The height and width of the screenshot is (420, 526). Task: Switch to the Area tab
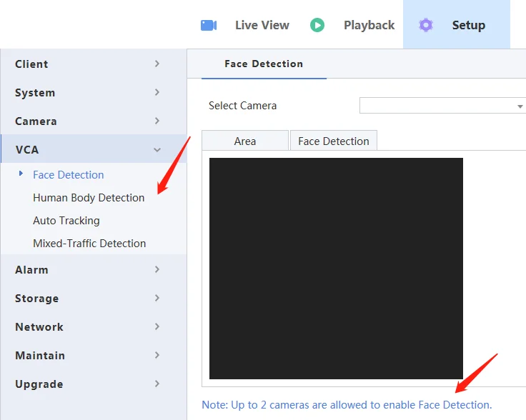tap(245, 141)
